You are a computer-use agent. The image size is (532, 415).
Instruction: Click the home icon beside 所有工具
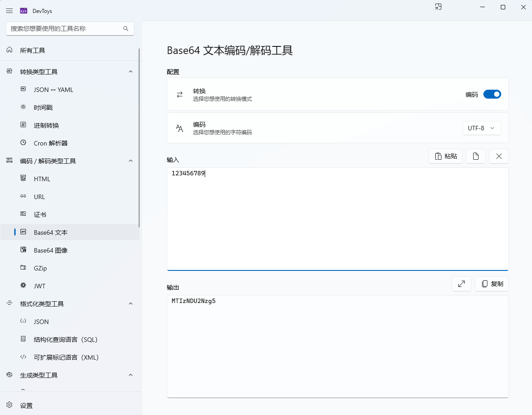[x=9, y=50]
